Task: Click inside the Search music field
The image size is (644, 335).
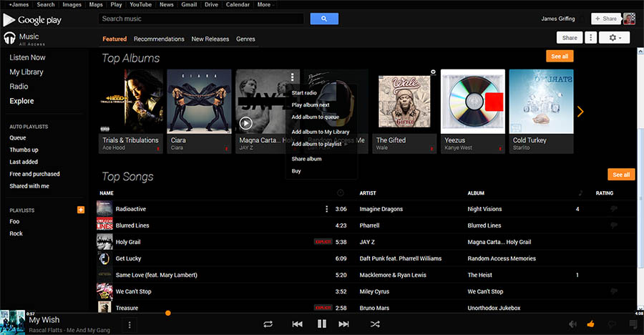Action: coord(201,19)
